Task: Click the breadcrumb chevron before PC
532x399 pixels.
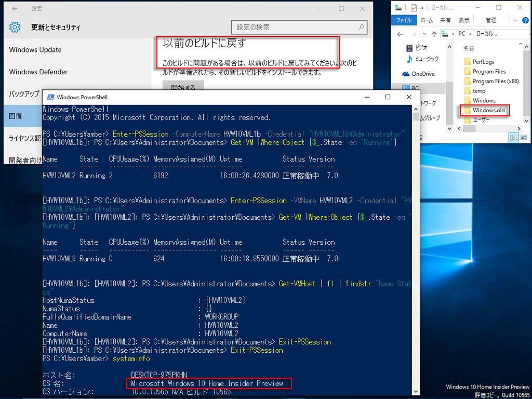Action: point(453,34)
